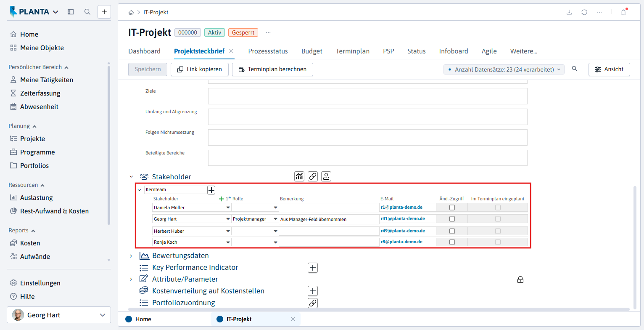Click the download icon in top bar
This screenshot has width=644, height=330.
pyautogui.click(x=569, y=12)
